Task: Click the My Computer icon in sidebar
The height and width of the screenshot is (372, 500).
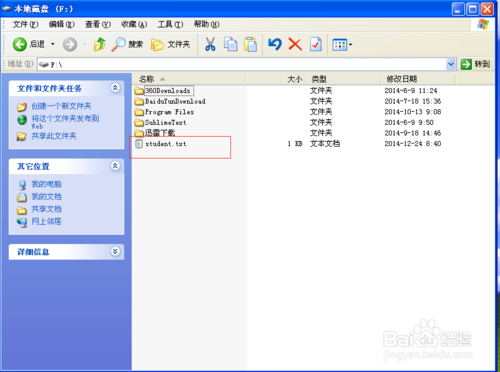Action: [x=22, y=184]
